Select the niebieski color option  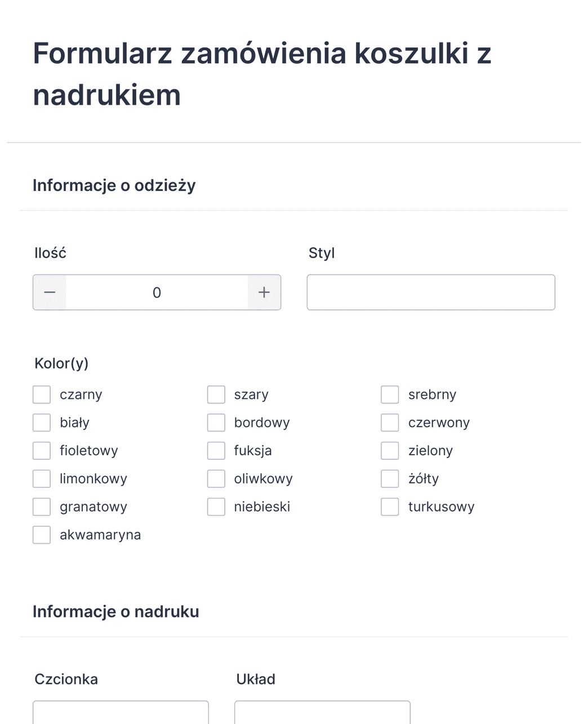[x=216, y=507]
